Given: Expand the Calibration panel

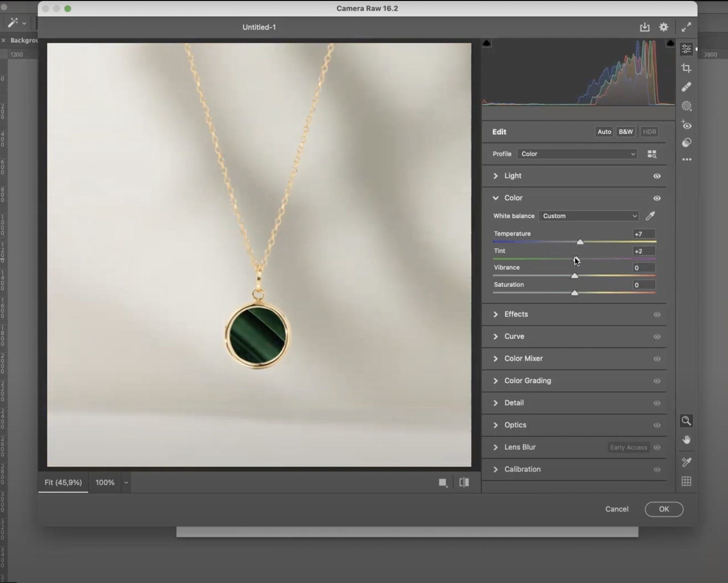Looking at the screenshot, I should [x=495, y=469].
